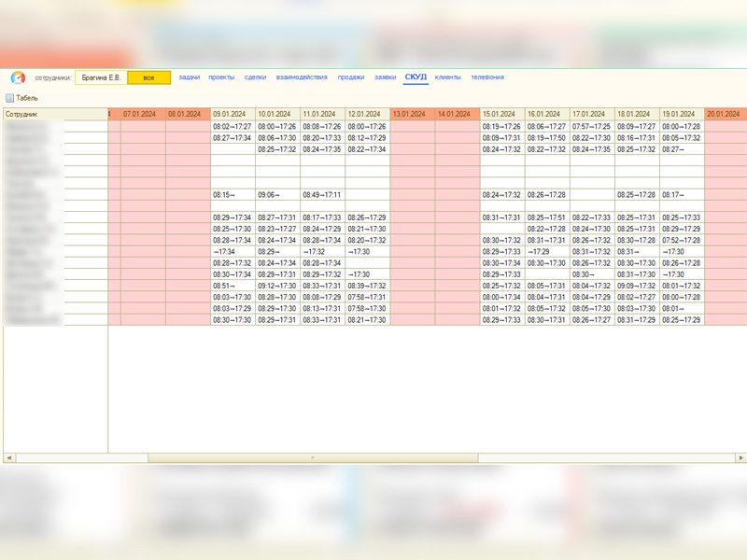Go to the сделки tab
Viewport: 747px width, 560px height.
[255, 77]
